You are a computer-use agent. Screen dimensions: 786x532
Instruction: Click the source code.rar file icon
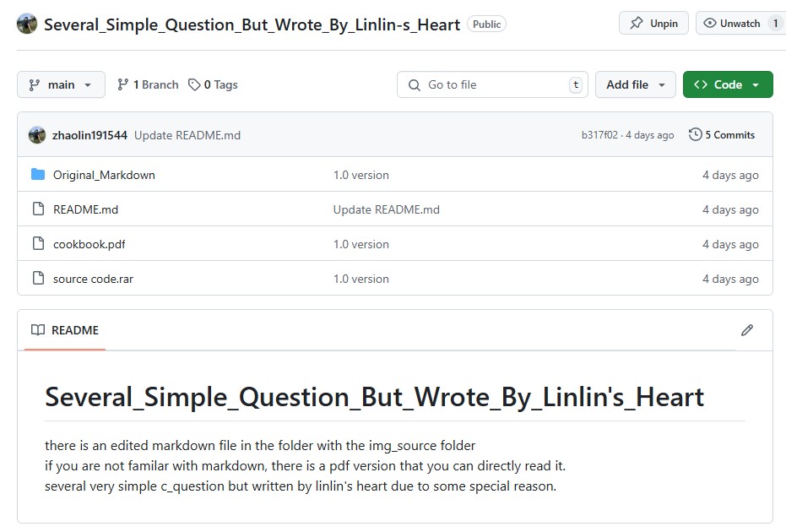pos(38,279)
